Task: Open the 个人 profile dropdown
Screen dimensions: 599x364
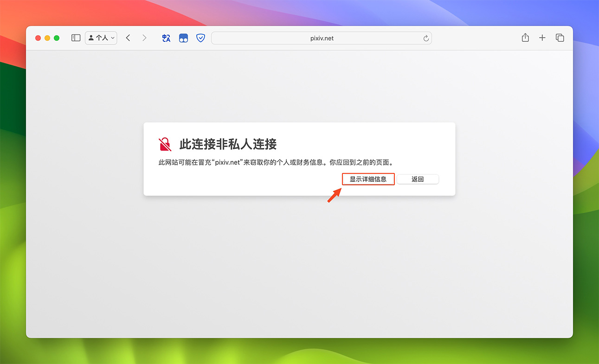Action: click(101, 38)
